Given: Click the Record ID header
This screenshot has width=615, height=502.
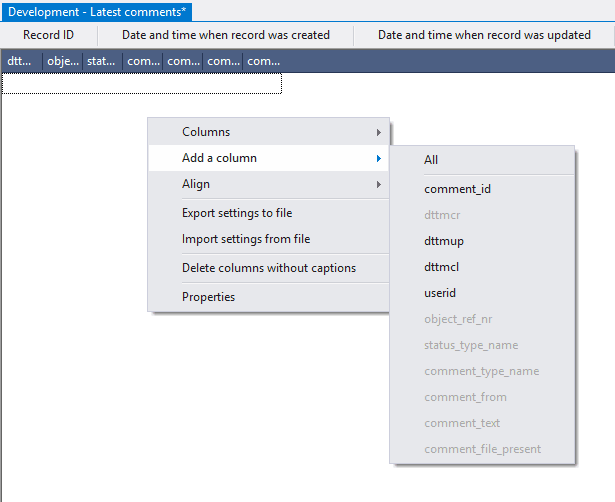Looking at the screenshot, I should pyautogui.click(x=49, y=35).
